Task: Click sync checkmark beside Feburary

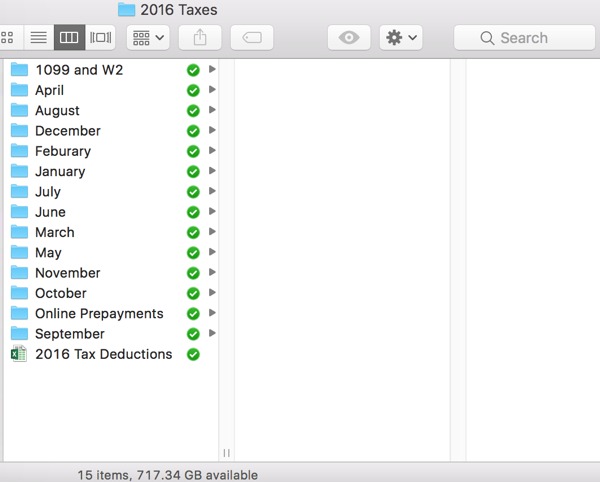Action: click(193, 151)
